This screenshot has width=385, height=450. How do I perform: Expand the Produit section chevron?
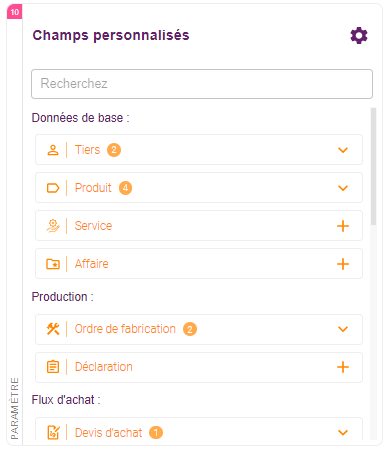[x=343, y=188]
